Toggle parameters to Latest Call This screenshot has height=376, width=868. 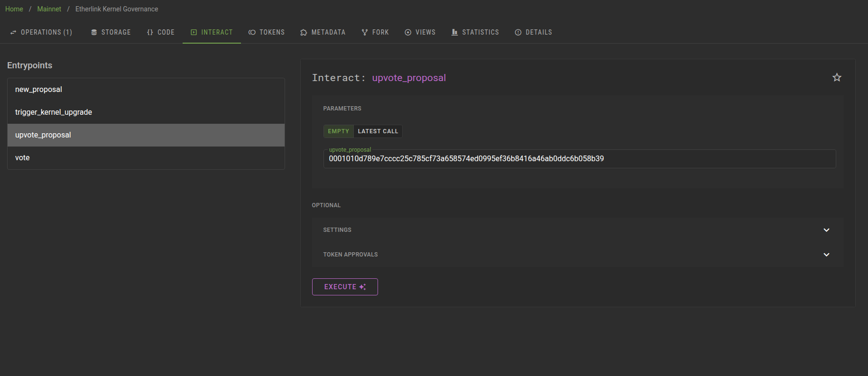(378, 131)
